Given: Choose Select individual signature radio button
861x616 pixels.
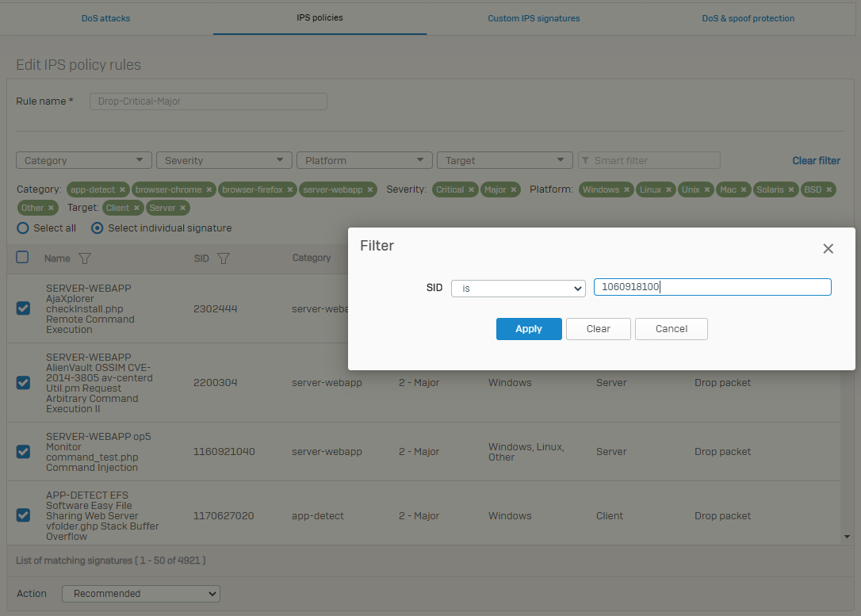Looking at the screenshot, I should click(98, 228).
